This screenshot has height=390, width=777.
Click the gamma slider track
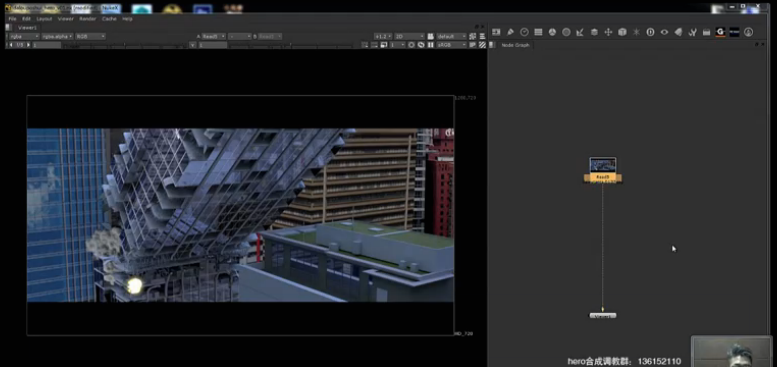[291, 46]
